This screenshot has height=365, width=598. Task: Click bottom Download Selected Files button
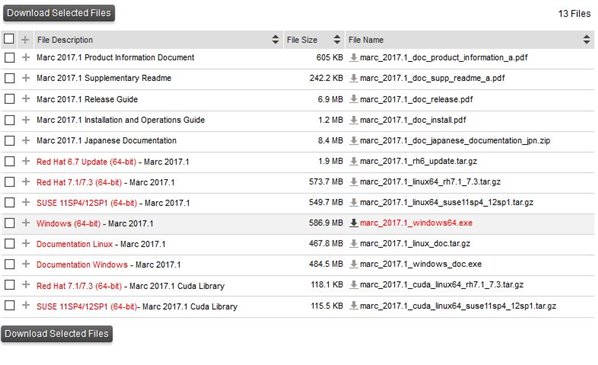pyautogui.click(x=57, y=334)
